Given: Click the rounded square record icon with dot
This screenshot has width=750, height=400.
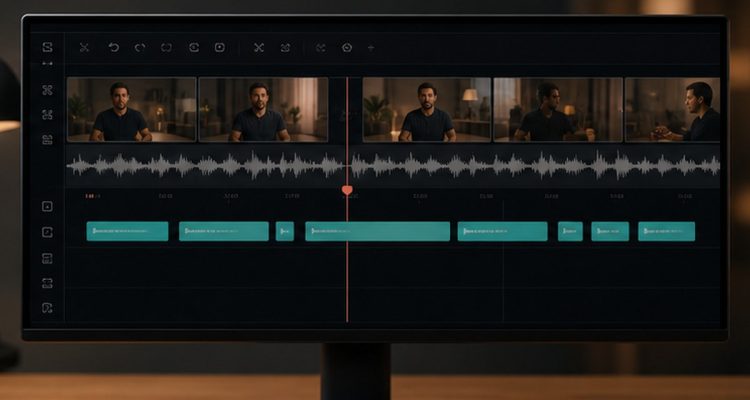Looking at the screenshot, I should click(x=220, y=47).
